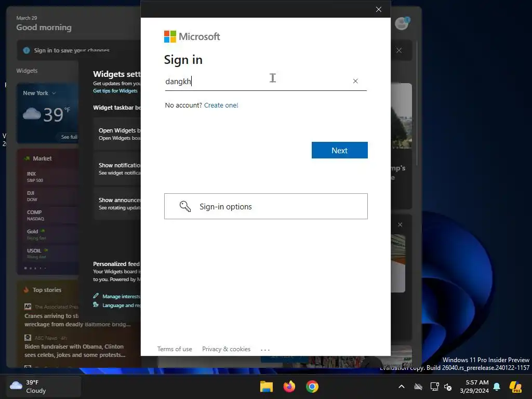
Task: Open Privacy & cookies link
Action: pyautogui.click(x=226, y=349)
